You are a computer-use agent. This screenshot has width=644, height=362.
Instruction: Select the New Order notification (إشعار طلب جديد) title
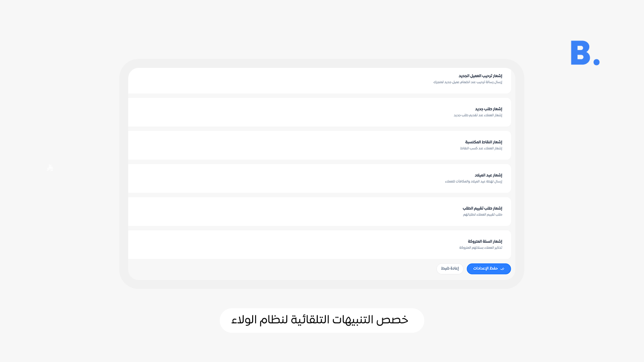coord(488,109)
